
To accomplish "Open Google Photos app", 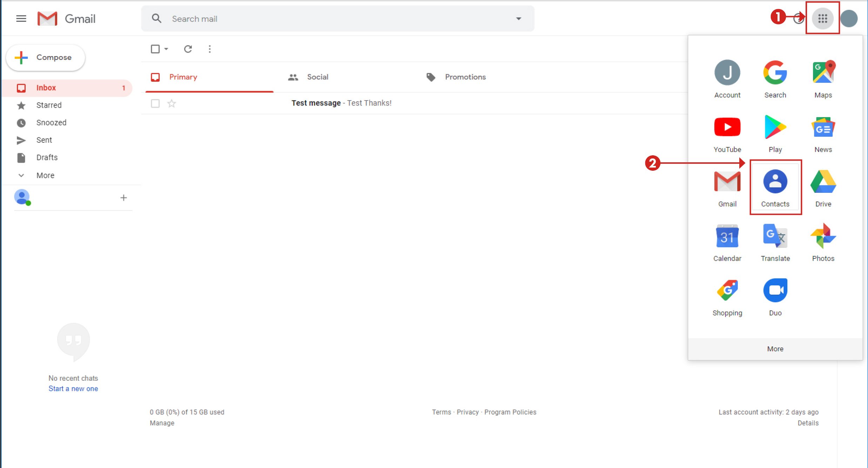I will (x=823, y=243).
